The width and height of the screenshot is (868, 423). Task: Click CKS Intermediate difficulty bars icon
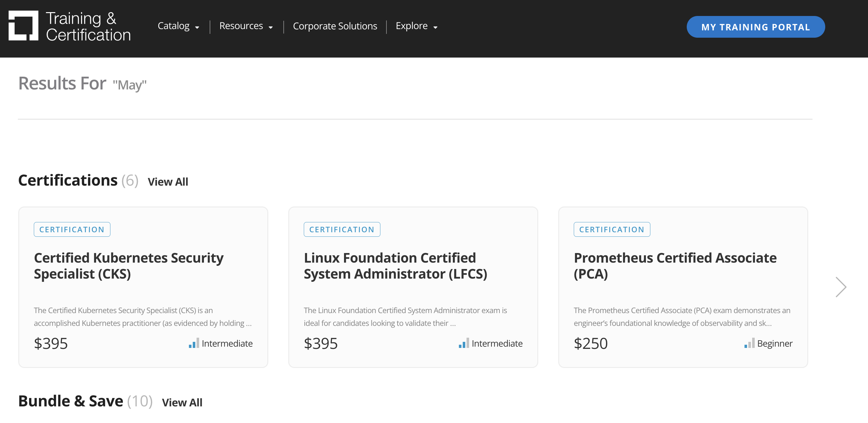coord(194,343)
